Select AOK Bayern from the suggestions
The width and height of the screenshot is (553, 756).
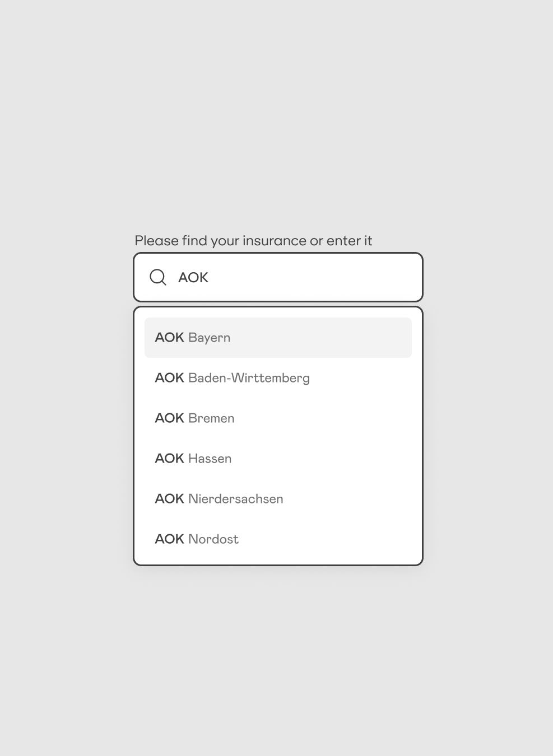(278, 338)
